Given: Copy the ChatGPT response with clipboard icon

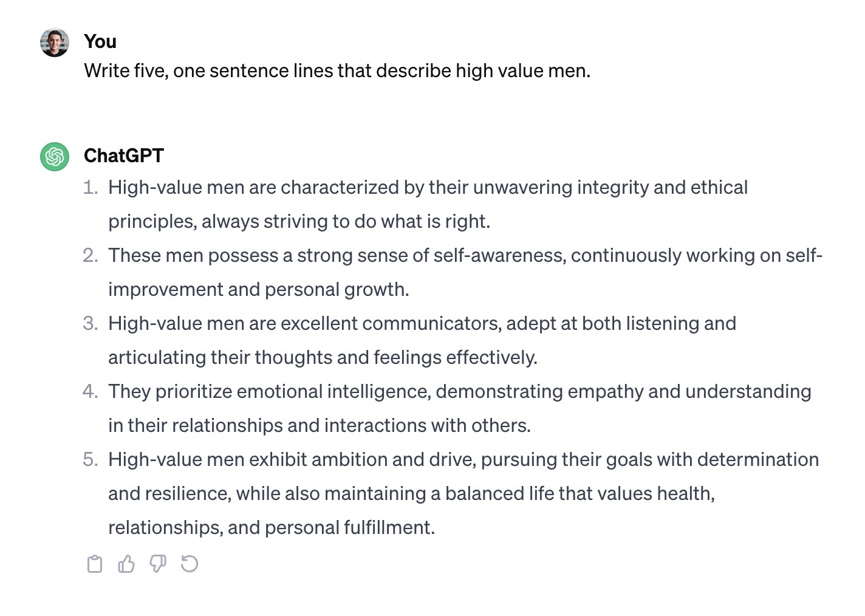Looking at the screenshot, I should [95, 564].
